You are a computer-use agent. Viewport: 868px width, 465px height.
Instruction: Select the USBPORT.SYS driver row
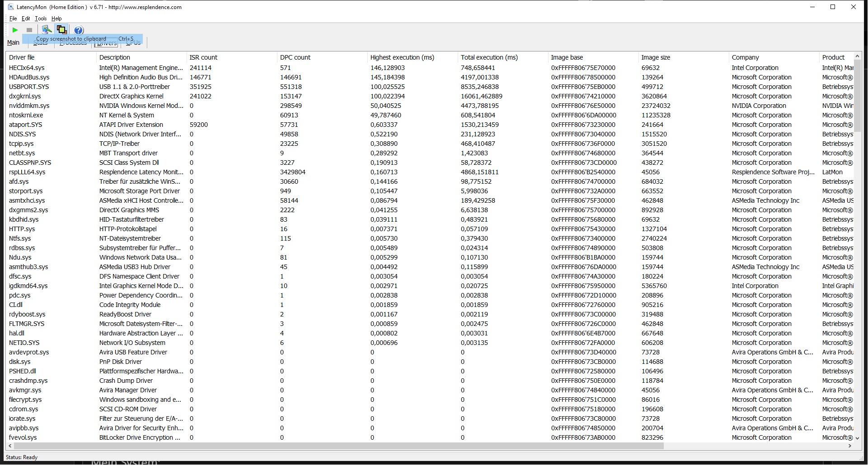click(x=430, y=87)
